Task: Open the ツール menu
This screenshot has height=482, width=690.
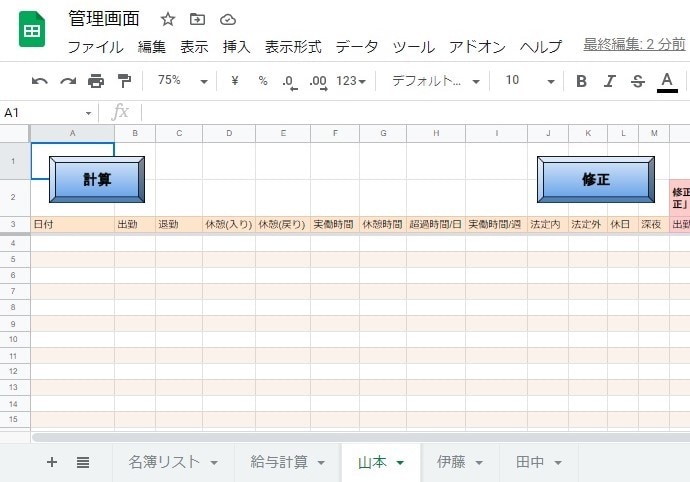Action: [414, 47]
